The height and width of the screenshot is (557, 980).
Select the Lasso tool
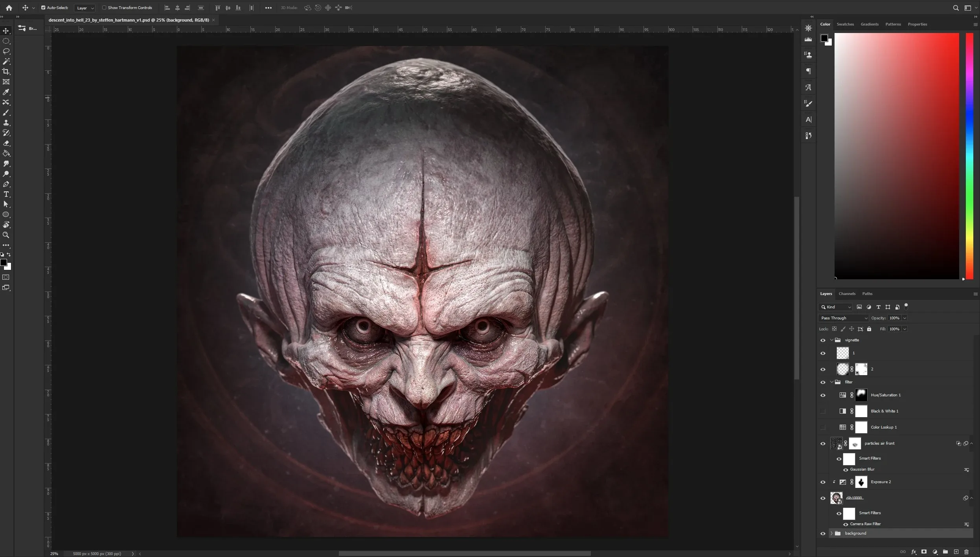[6, 51]
